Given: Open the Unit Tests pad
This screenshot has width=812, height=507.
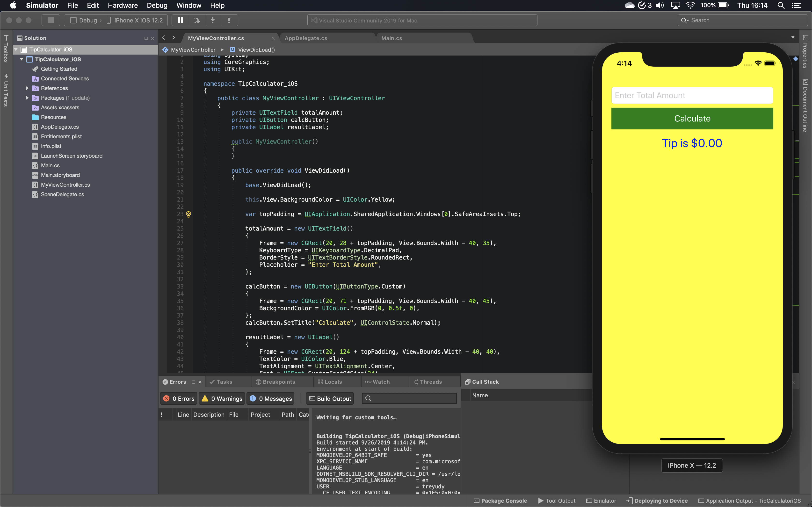Looking at the screenshot, I should tap(6, 89).
